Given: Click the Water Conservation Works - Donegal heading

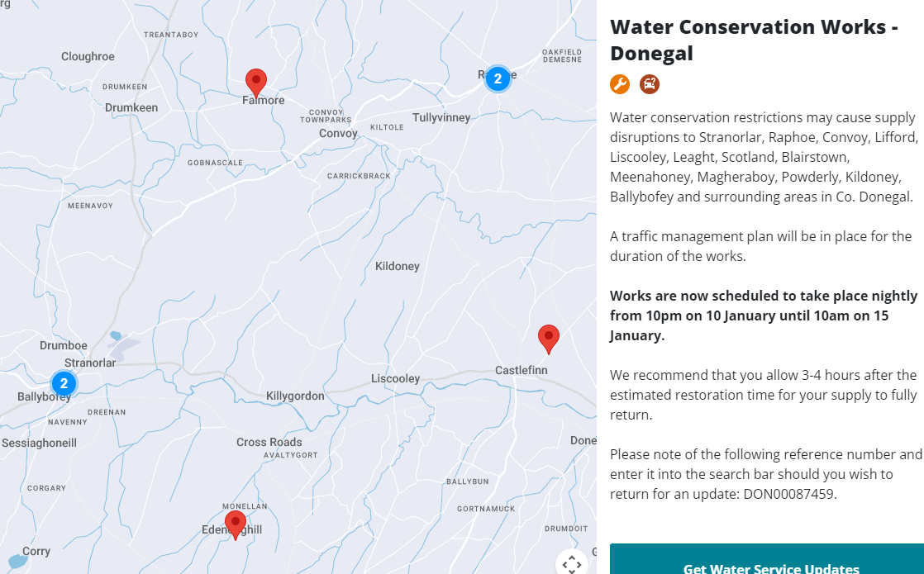Looking at the screenshot, I should point(754,40).
